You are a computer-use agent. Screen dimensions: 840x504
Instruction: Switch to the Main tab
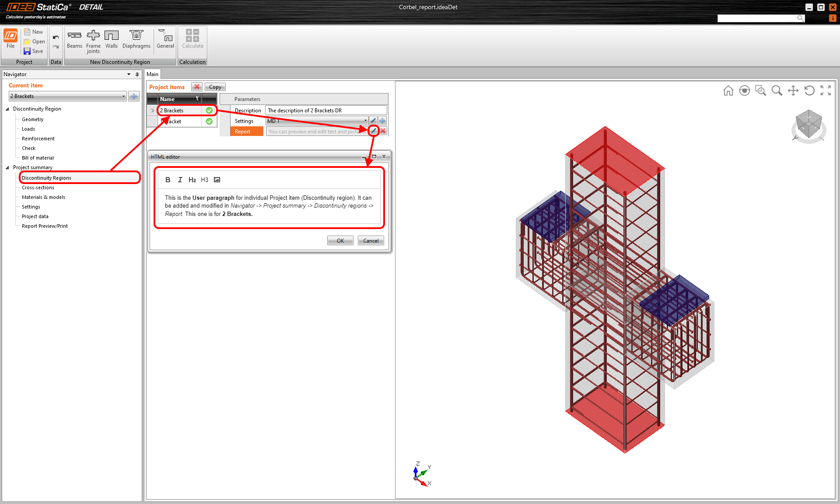tap(152, 74)
